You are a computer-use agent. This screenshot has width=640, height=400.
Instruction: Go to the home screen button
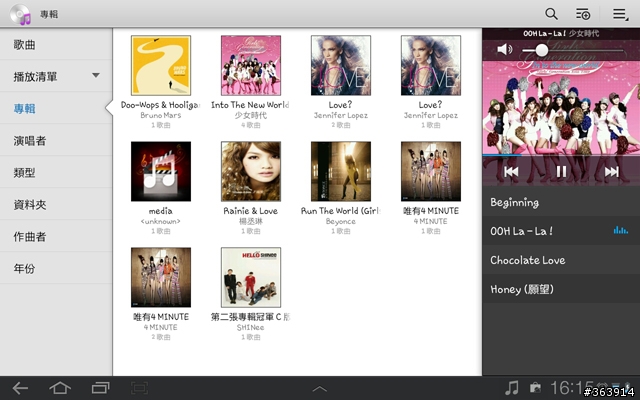(x=60, y=388)
